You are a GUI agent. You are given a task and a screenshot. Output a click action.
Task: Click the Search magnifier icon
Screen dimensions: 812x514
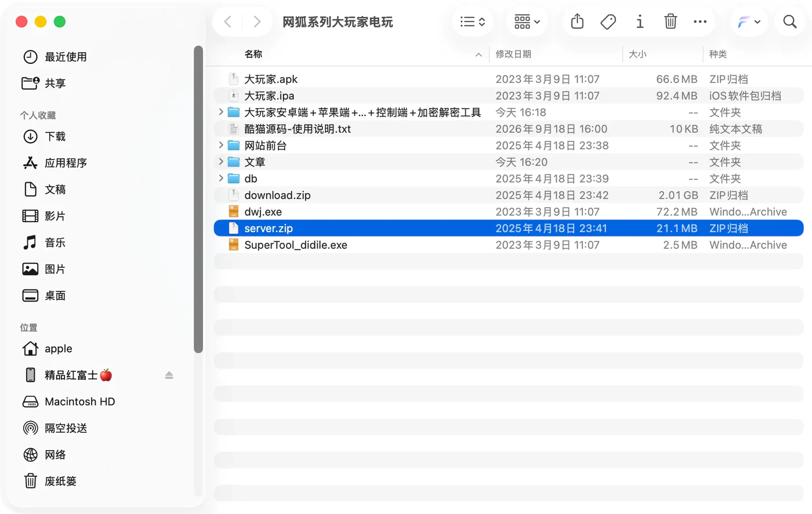click(x=790, y=22)
